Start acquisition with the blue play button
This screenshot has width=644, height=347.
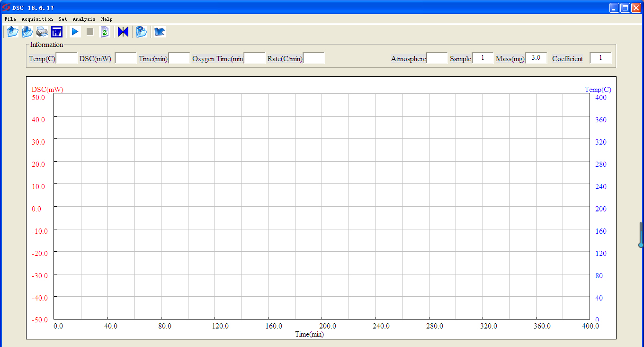[x=75, y=32]
